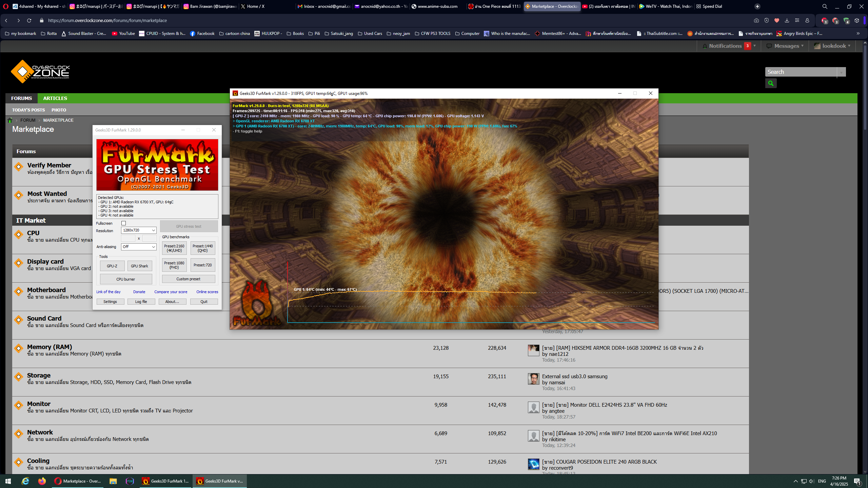Viewport: 868px width, 488px height.
Task: Click the custom resolution width field
Action: pos(128,238)
